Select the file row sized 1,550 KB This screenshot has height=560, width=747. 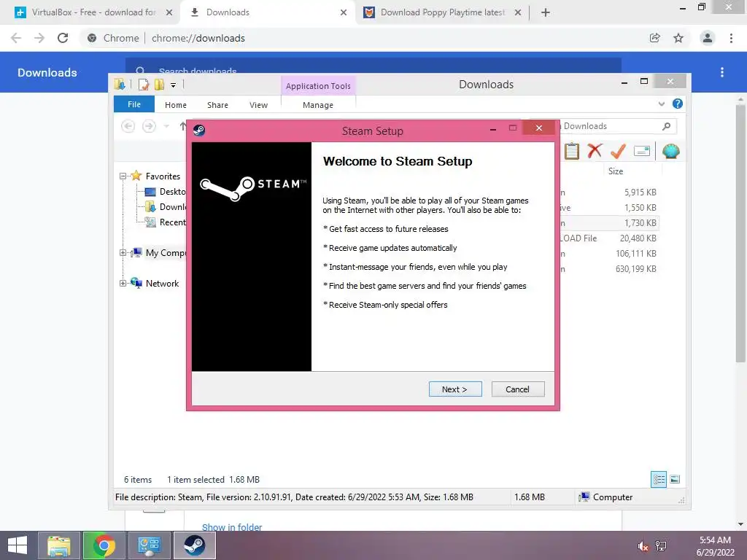coord(609,208)
